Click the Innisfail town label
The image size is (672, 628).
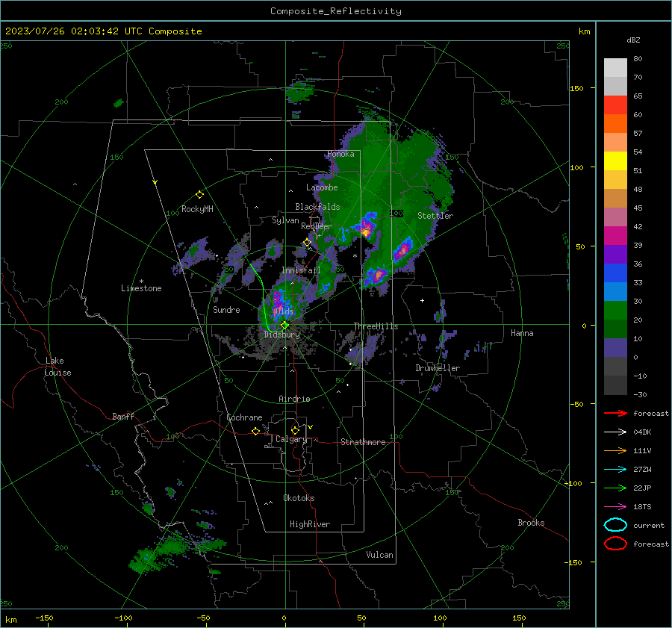(301, 270)
